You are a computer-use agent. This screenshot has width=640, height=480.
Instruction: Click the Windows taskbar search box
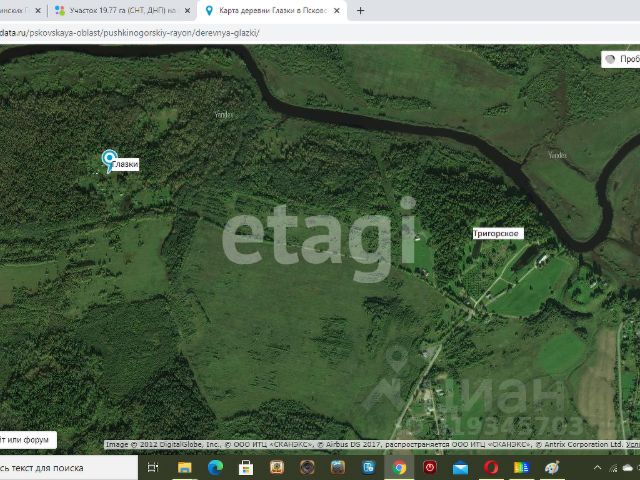[x=68, y=468]
